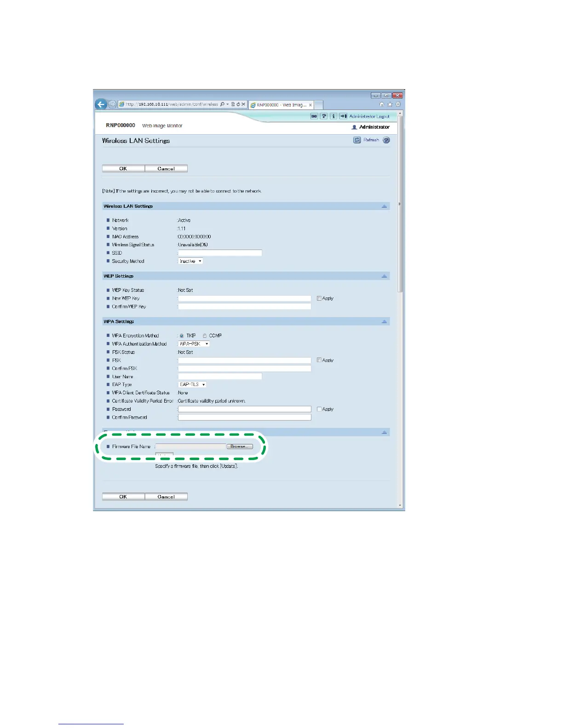The image size is (563, 728).
Task: Click the New WEP Key field
Action: point(245,298)
